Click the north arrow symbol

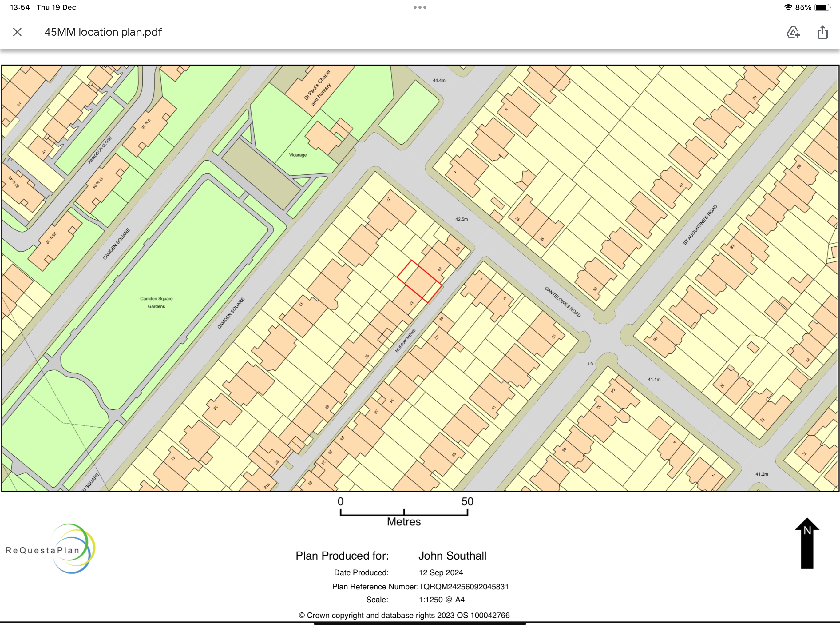[807, 543]
